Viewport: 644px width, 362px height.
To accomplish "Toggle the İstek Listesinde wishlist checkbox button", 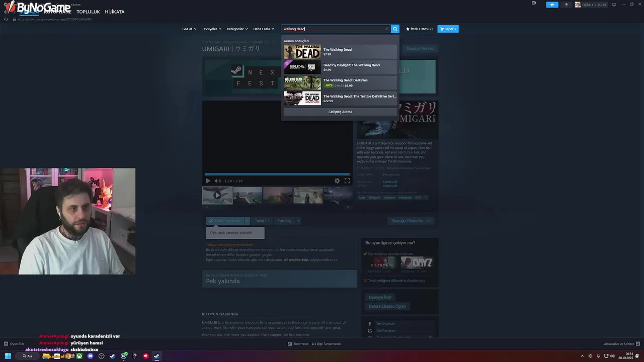I will (x=225, y=221).
